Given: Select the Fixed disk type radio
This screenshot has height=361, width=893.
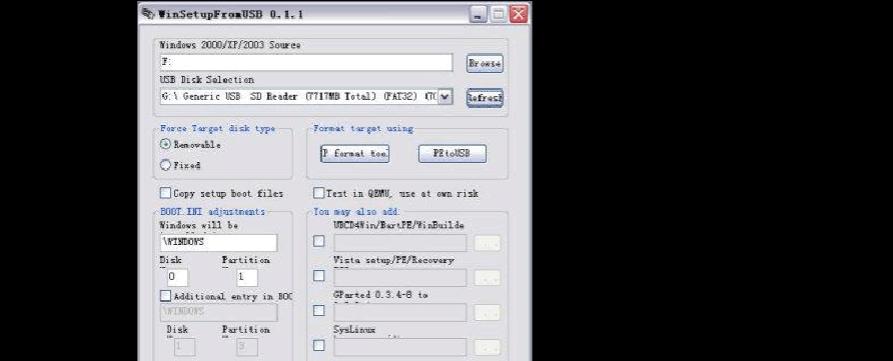Looking at the screenshot, I should pyautogui.click(x=166, y=165).
